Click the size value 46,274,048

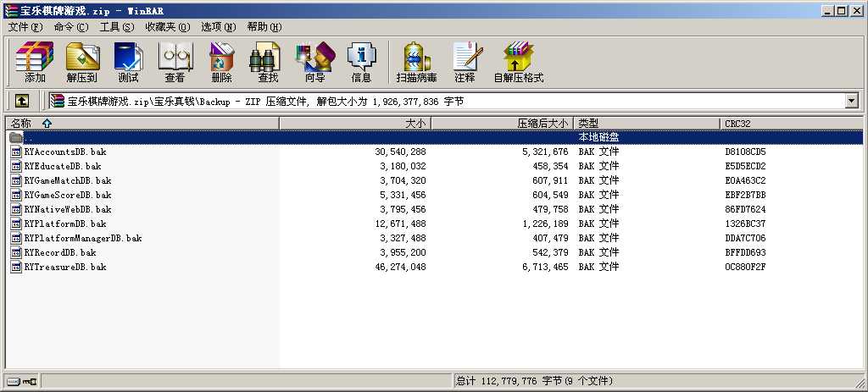pos(400,267)
